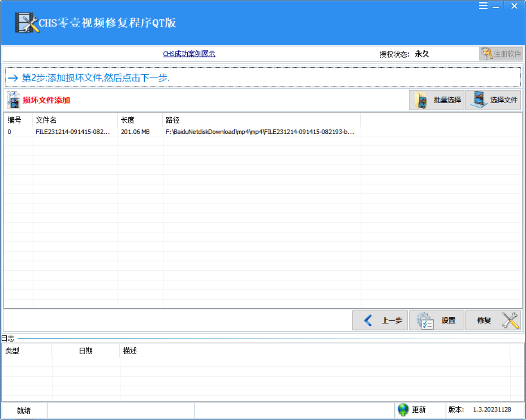Sort by the 长度 column header

point(140,120)
